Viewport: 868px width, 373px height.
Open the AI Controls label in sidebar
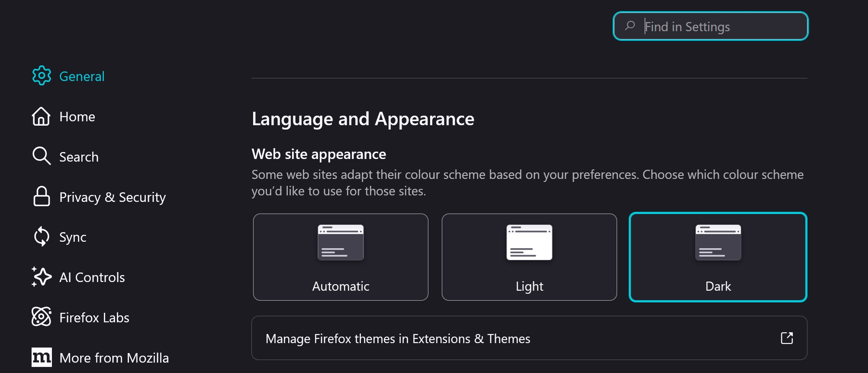point(92,277)
